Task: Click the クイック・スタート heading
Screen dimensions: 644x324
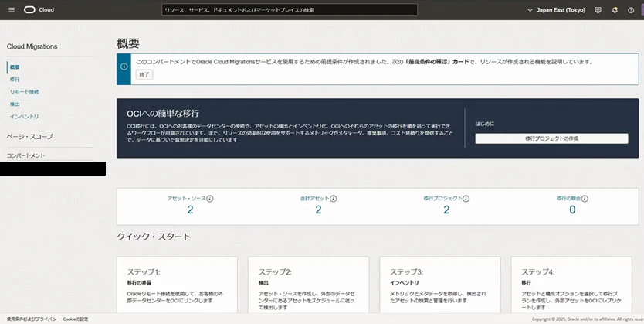Action: coord(154,237)
